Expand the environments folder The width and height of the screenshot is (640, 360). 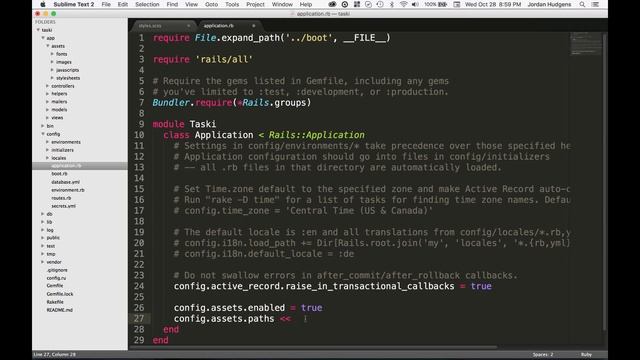pyautogui.click(x=48, y=142)
